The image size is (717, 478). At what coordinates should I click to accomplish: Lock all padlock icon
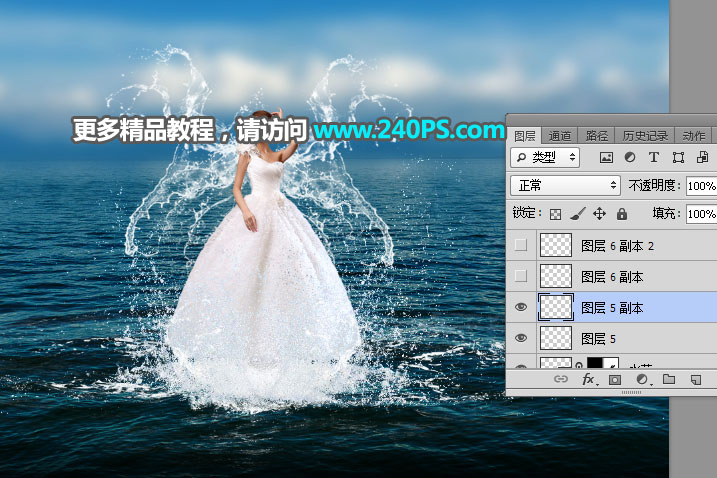[621, 214]
